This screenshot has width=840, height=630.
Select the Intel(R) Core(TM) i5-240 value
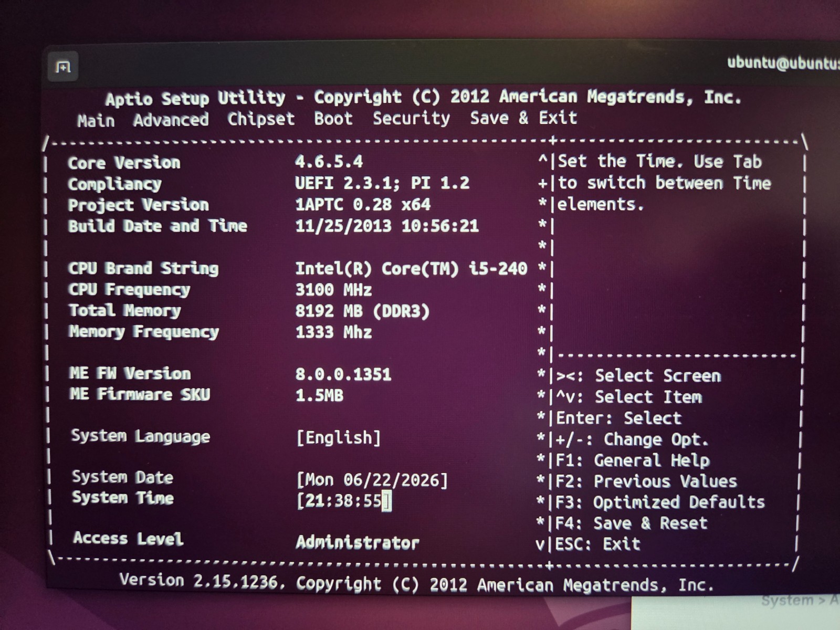pos(411,269)
